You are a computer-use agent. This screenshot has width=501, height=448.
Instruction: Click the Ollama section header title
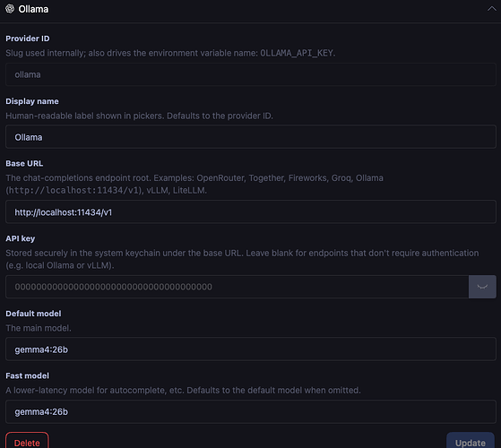click(33, 9)
